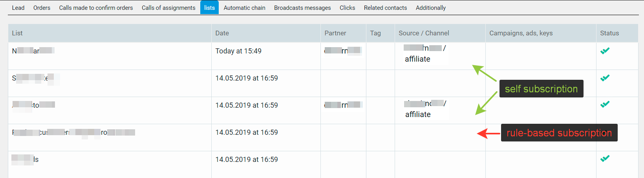644x178 pixels.
Task: Click the Source / Channel column header
Action: pos(424,33)
